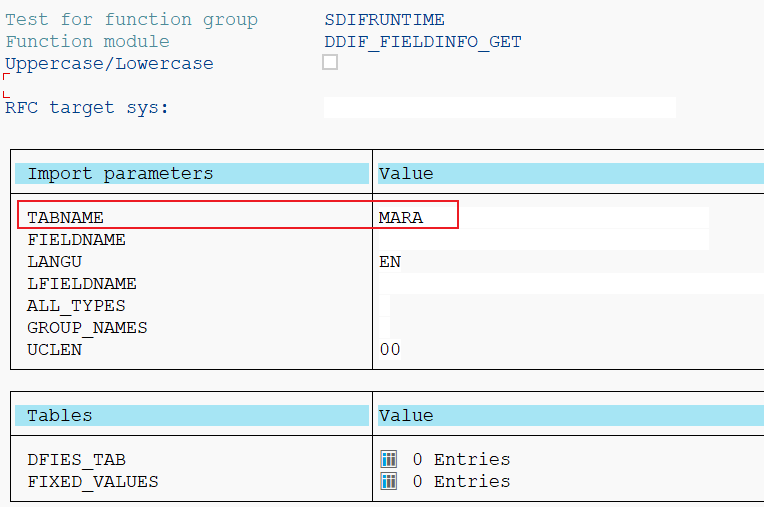764x507 pixels.
Task: Click the Tables column header
Action: [192, 415]
